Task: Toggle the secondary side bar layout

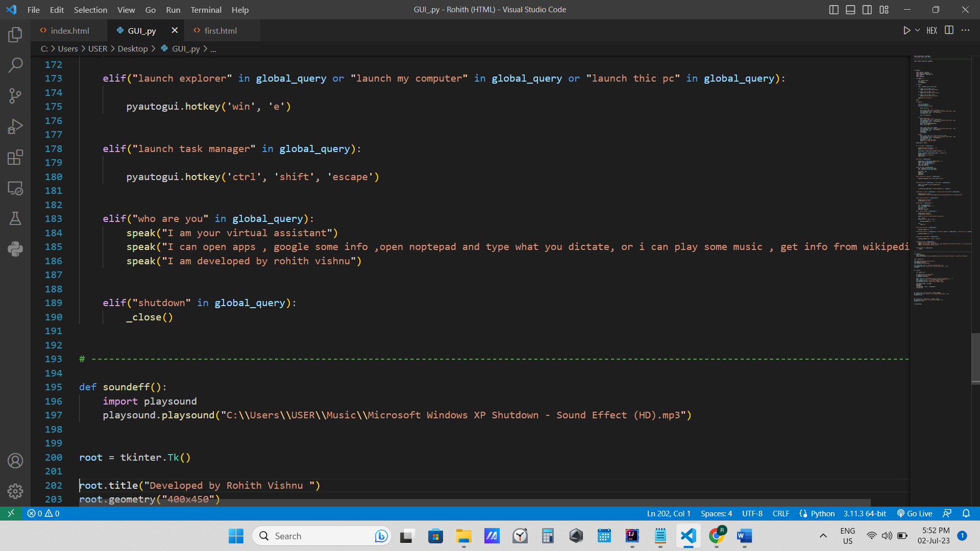Action: pyautogui.click(x=867, y=10)
